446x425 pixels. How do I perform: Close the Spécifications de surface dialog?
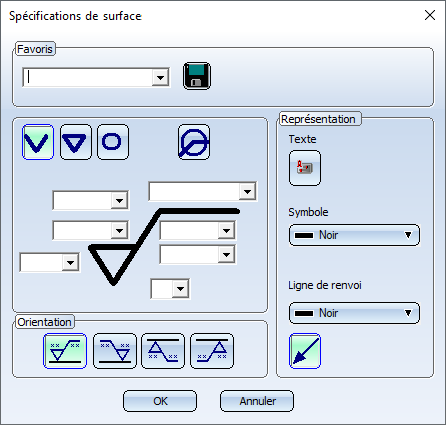tap(430, 15)
